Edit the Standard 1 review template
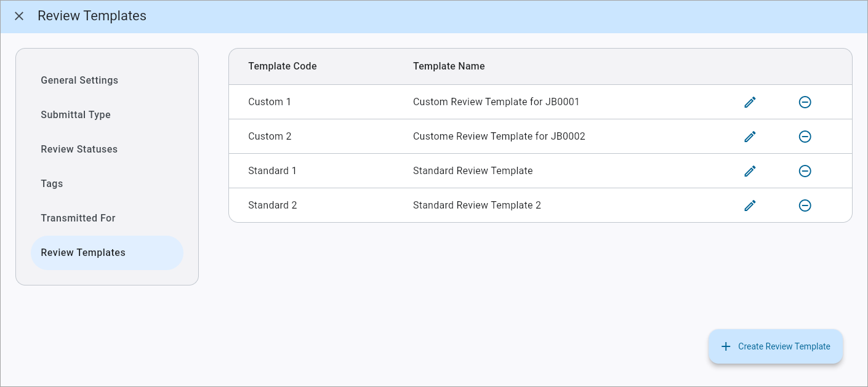 [750, 170]
